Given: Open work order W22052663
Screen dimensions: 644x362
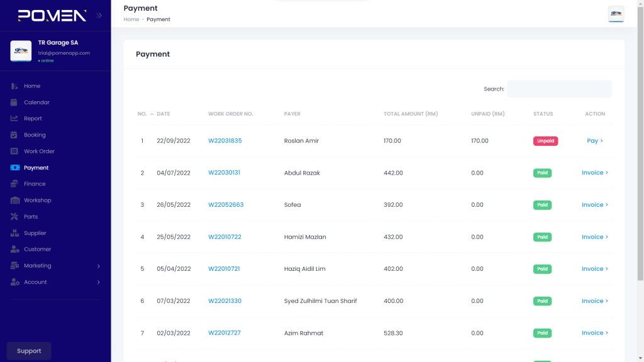Looking at the screenshot, I should coord(226,205).
